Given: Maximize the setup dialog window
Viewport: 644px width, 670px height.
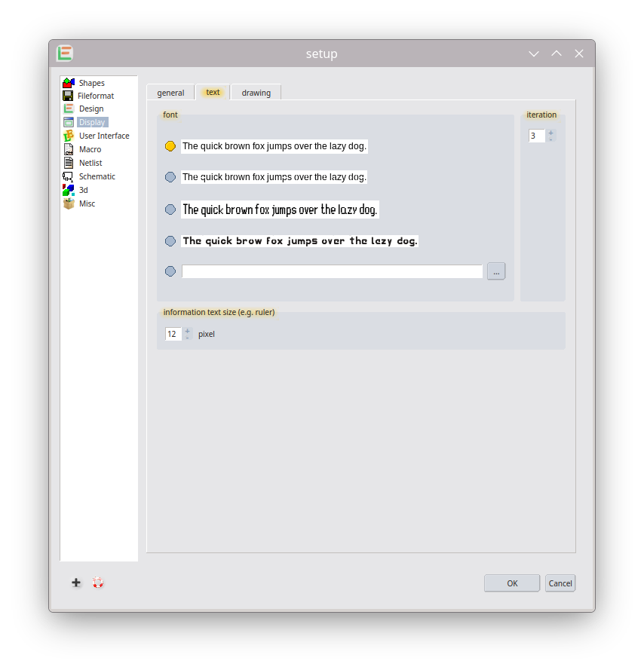Looking at the screenshot, I should [x=557, y=54].
